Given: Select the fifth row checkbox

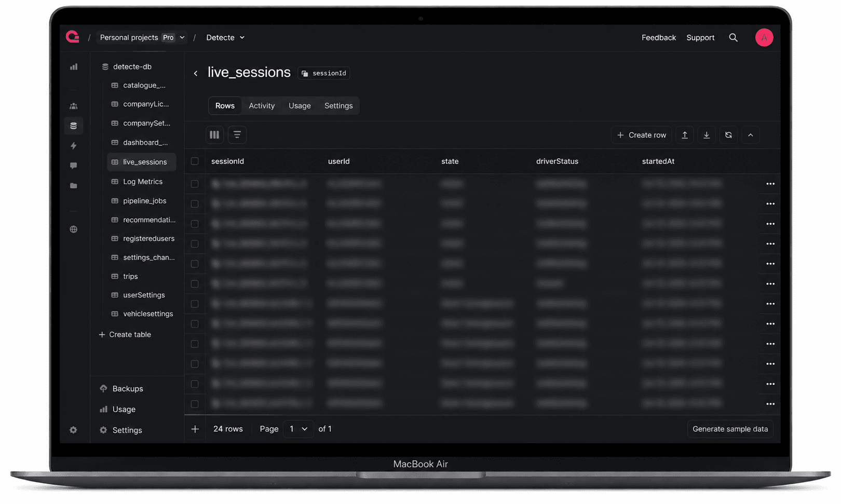Looking at the screenshot, I should [x=195, y=264].
